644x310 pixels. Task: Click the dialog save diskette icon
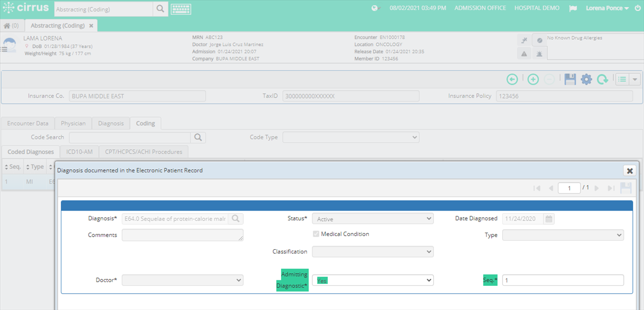625,188
